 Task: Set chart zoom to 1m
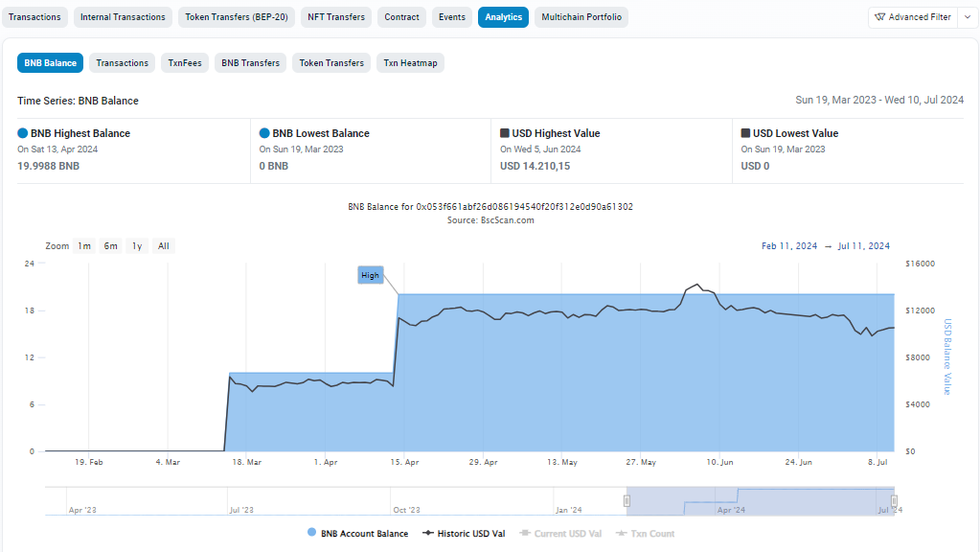(84, 246)
